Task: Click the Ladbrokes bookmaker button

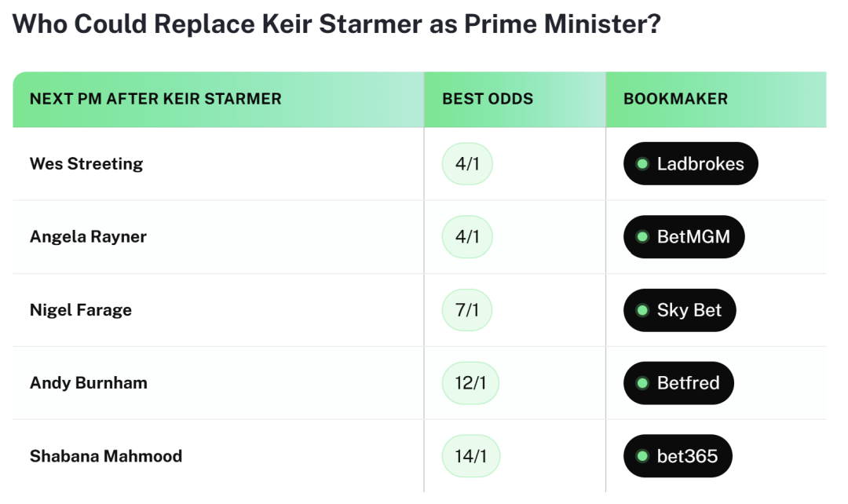Action: (691, 164)
